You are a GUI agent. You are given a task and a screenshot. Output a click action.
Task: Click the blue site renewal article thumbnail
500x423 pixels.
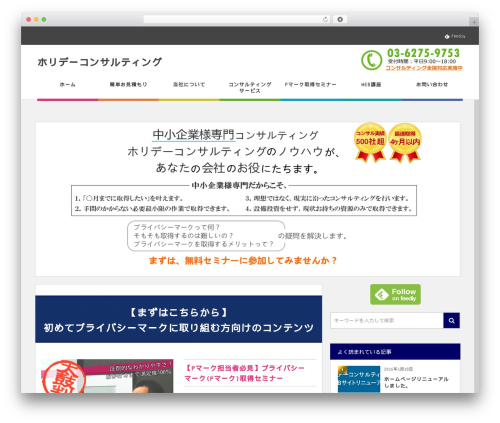[x=359, y=379]
